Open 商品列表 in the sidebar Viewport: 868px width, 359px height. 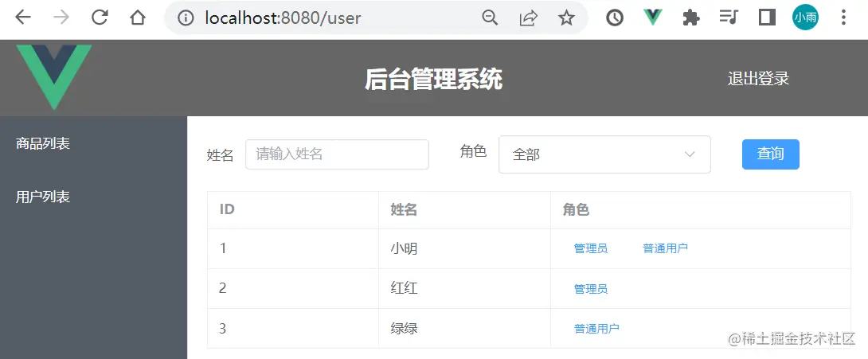pyautogui.click(x=43, y=143)
